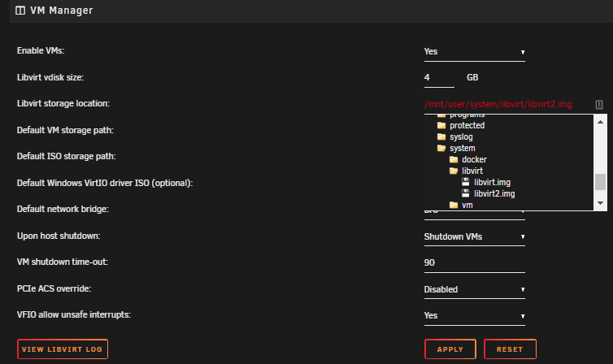Image resolution: width=613 pixels, height=364 pixels.
Task: Open the Upon host shutdown dropdown
Action: 474,237
